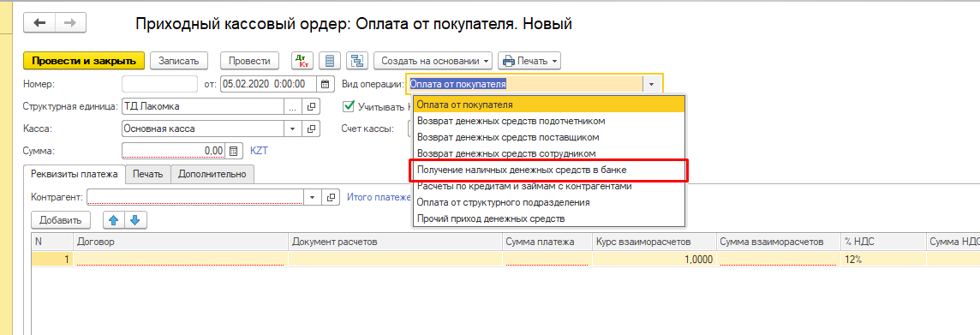
Task: Open the Основная касса record
Action: tap(311, 129)
